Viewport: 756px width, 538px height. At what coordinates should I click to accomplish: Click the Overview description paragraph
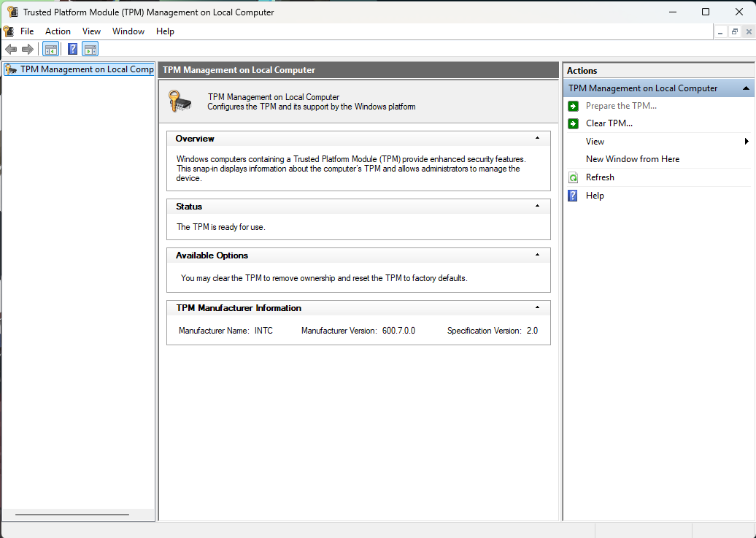tap(350, 169)
